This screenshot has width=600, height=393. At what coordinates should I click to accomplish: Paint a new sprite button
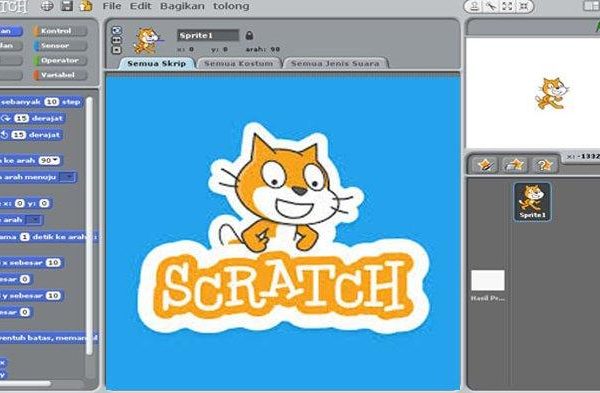[x=484, y=165]
